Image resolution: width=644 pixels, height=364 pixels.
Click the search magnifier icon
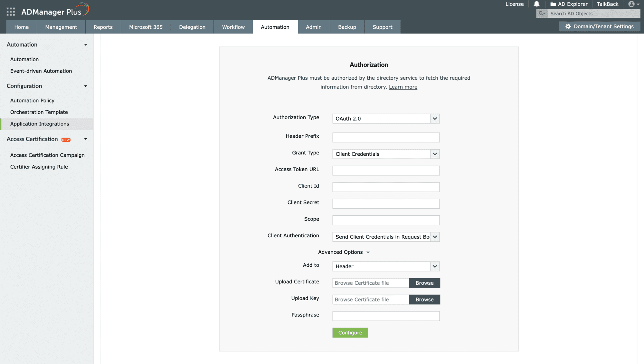[x=542, y=14]
